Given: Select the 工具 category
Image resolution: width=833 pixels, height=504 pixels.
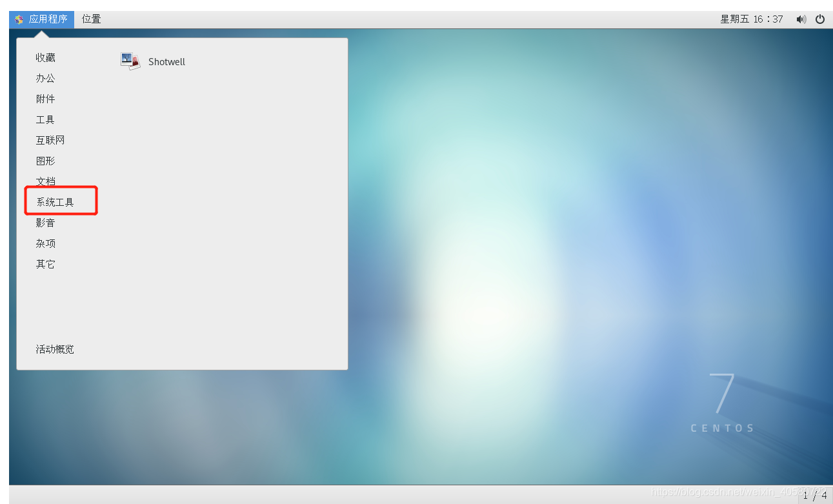Looking at the screenshot, I should tap(46, 119).
